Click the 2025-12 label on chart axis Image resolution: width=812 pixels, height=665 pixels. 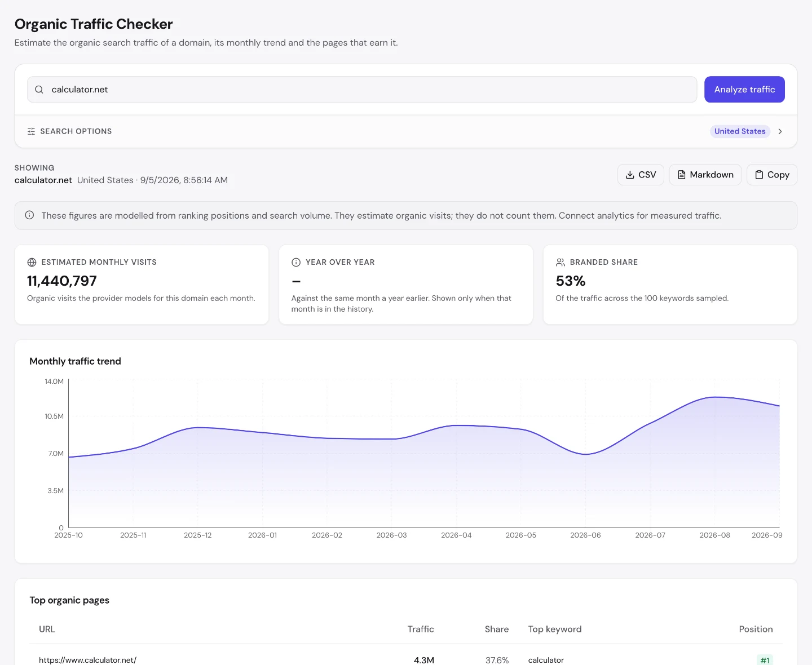tap(197, 535)
